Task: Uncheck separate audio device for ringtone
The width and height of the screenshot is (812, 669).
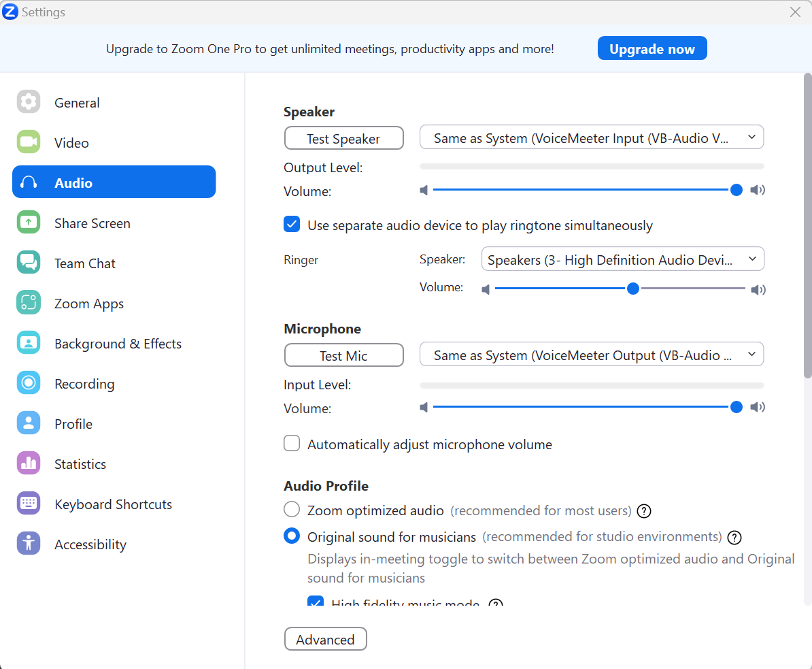Action: 292,225
